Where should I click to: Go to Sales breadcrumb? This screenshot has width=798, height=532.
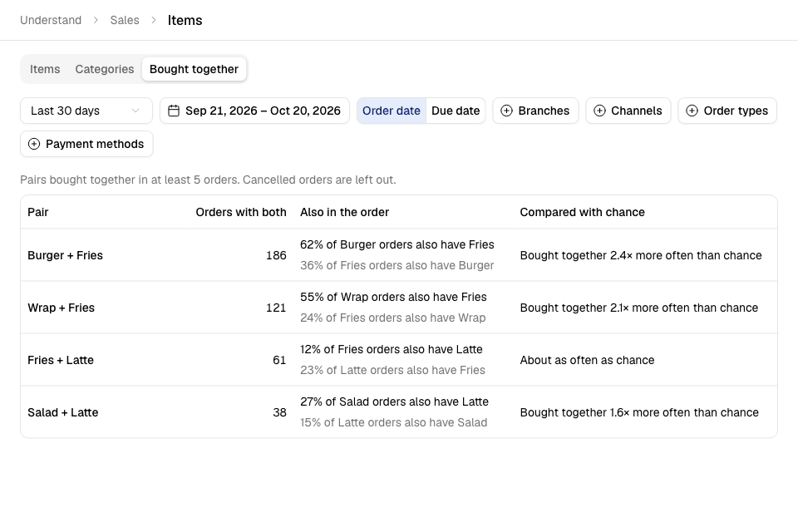point(125,20)
